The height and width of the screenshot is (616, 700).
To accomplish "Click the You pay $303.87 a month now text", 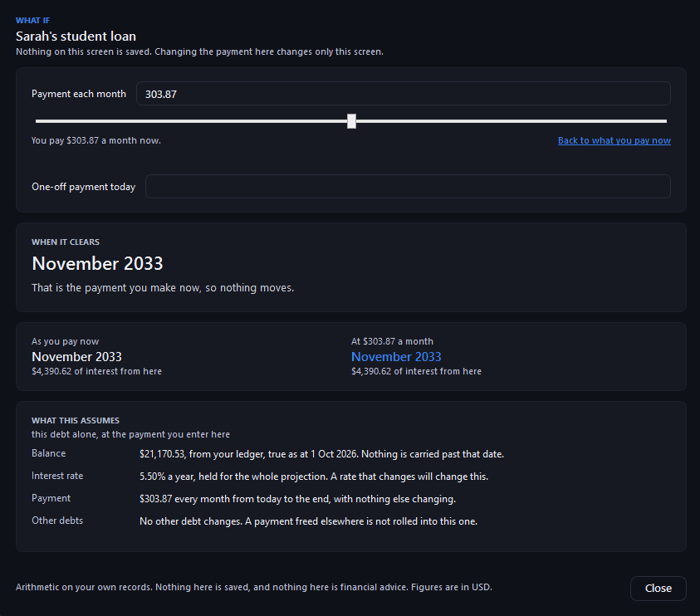I will pos(96,140).
